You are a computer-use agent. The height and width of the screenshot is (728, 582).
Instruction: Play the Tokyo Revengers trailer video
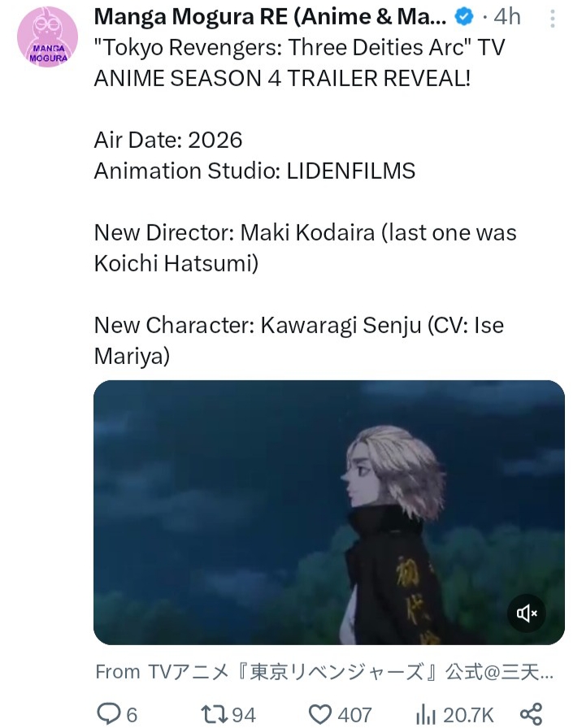point(329,513)
